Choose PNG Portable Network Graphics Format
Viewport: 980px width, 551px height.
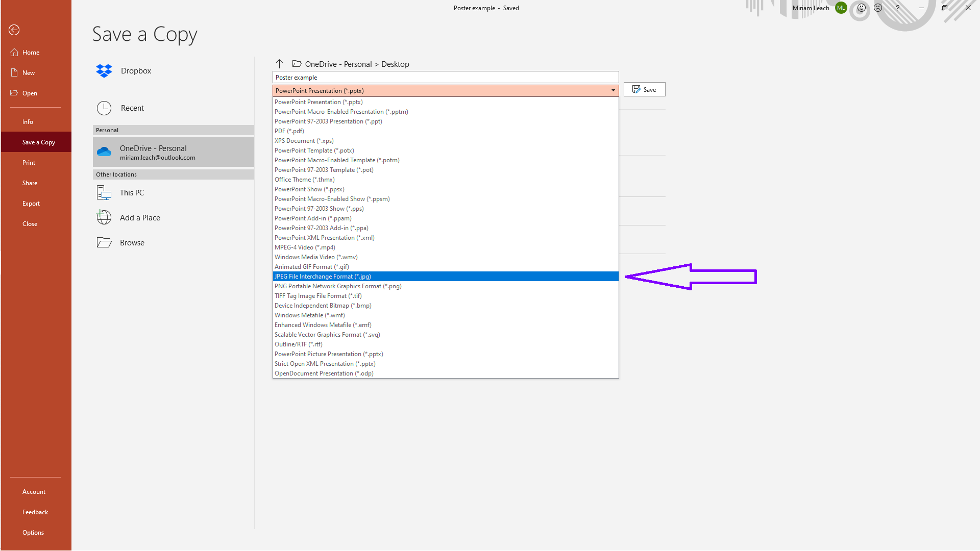coord(446,286)
